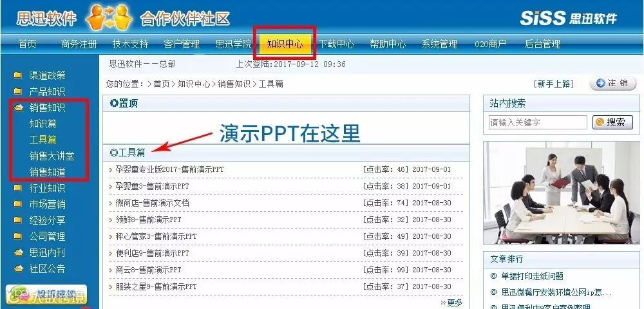The height and width of the screenshot is (309, 644).
Task: Click the partner community people icon logo
Action: [x=109, y=17]
